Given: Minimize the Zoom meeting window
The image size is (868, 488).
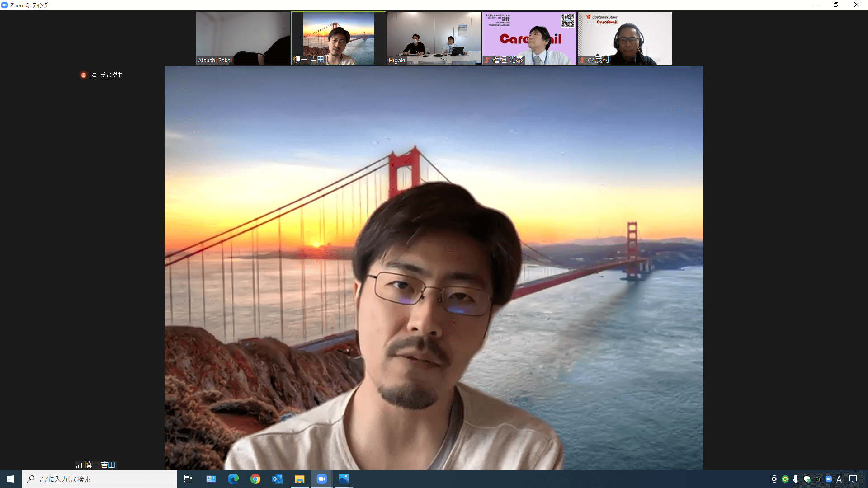Looking at the screenshot, I should pos(816,5).
